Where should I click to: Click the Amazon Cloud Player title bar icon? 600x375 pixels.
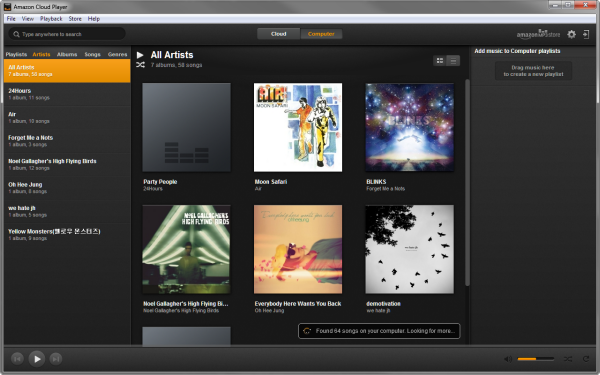point(7,7)
